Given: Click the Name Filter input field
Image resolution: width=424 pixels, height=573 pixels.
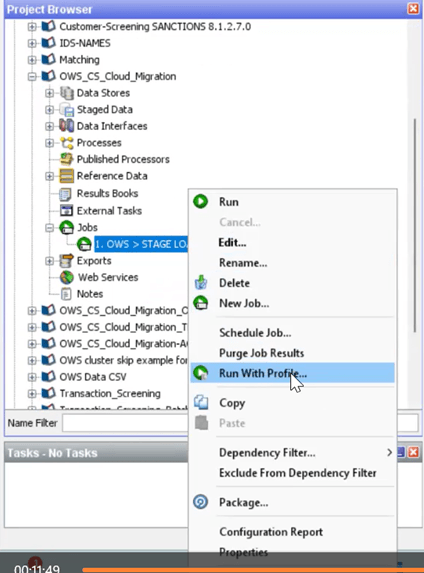Looking at the screenshot, I should tap(125, 423).
